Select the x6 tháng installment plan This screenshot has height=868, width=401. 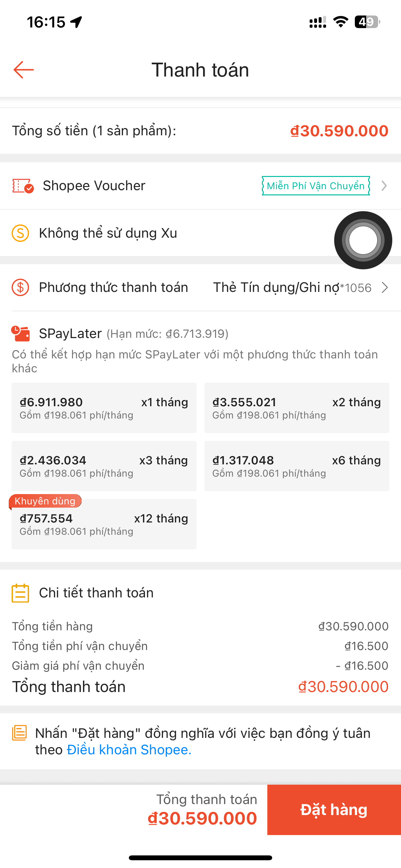296,466
